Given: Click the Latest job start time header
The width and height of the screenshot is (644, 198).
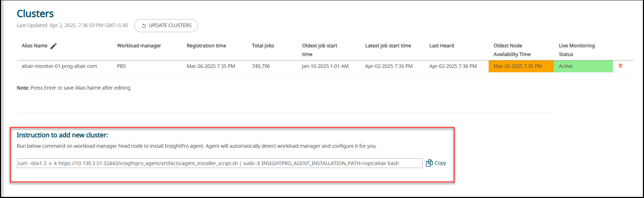Looking at the screenshot, I should pos(388,46).
